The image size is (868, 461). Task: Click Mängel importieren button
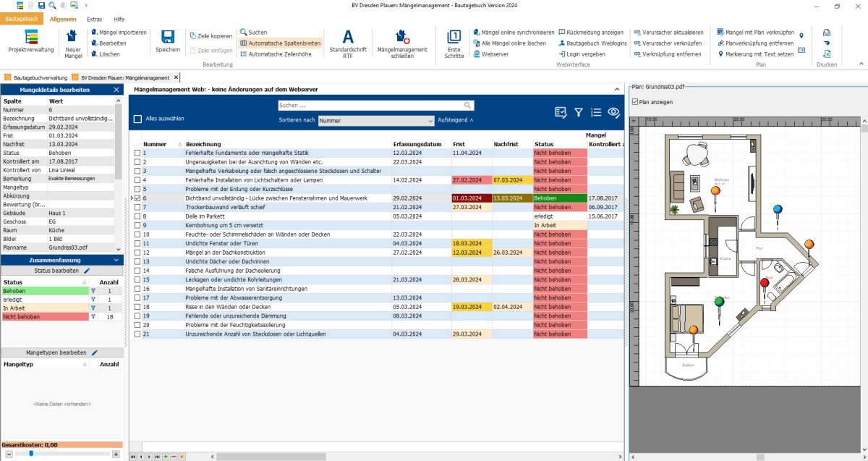[x=119, y=33]
